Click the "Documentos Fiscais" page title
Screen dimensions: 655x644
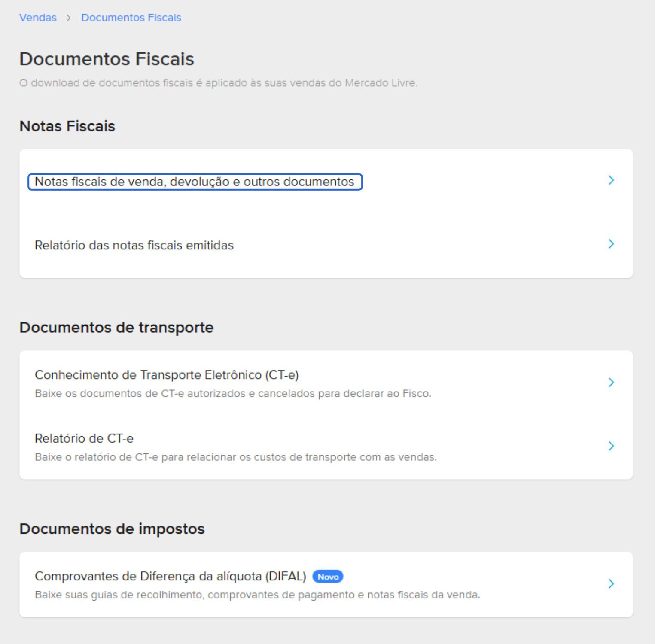pyautogui.click(x=106, y=59)
